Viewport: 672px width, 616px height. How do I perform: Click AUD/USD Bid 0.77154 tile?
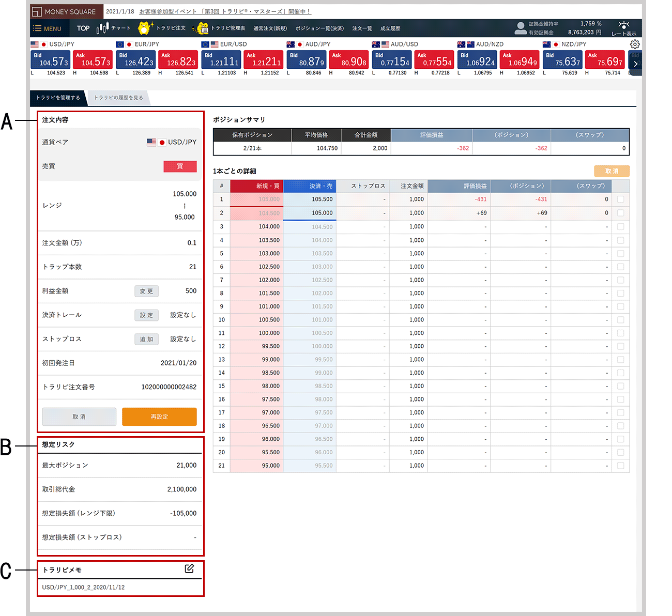click(x=392, y=59)
